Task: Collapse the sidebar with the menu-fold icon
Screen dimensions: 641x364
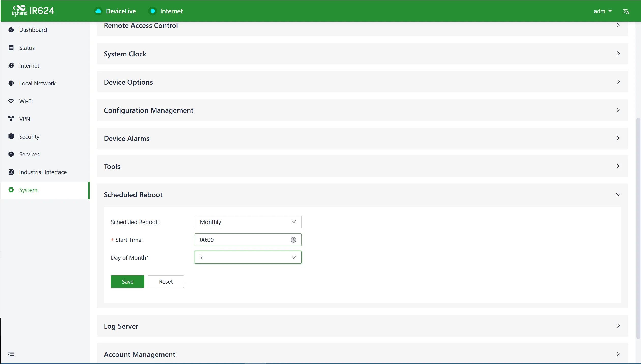Action: [x=11, y=354]
